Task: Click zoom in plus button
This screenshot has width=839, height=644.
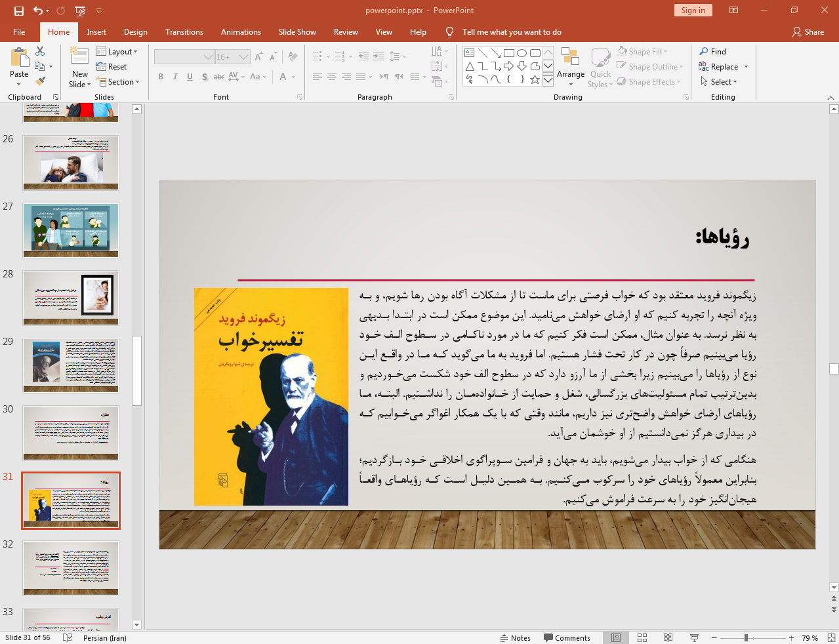Action: (x=792, y=637)
